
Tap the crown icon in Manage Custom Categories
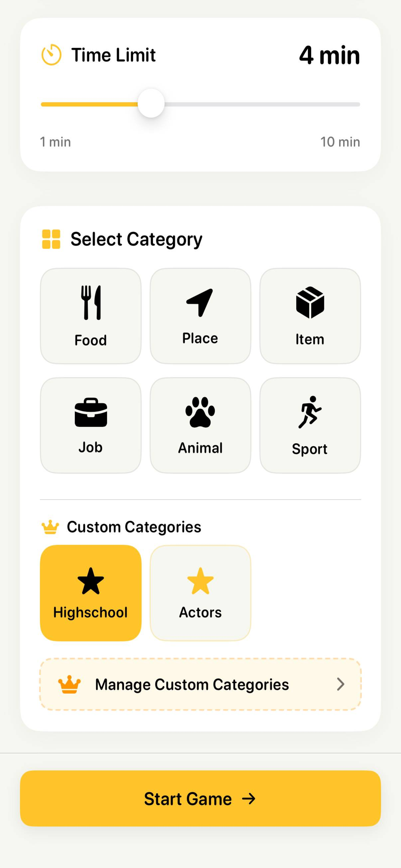tap(69, 684)
